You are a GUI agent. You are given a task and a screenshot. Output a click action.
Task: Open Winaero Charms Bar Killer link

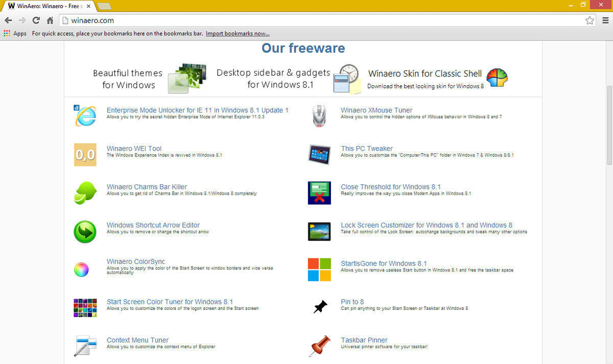click(147, 187)
